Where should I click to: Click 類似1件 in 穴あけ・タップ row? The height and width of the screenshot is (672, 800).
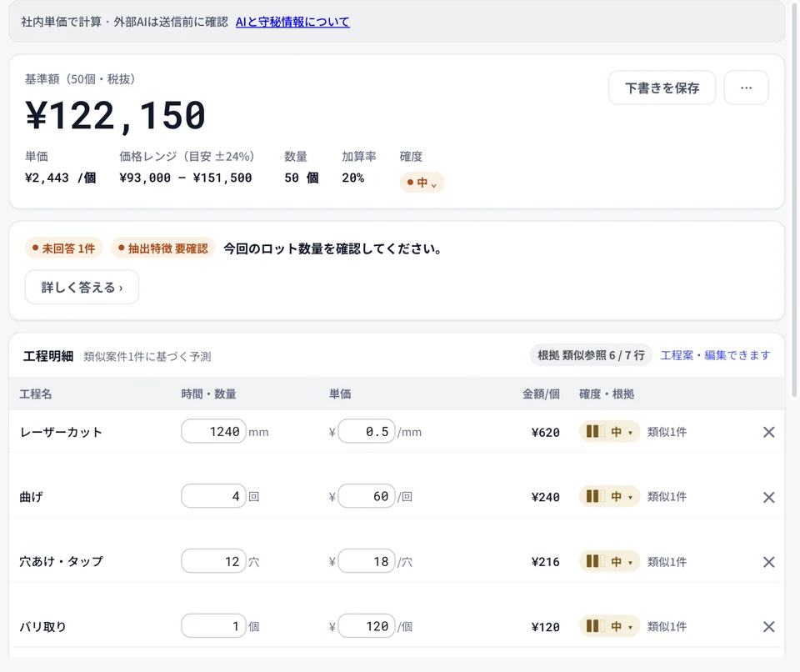click(667, 562)
